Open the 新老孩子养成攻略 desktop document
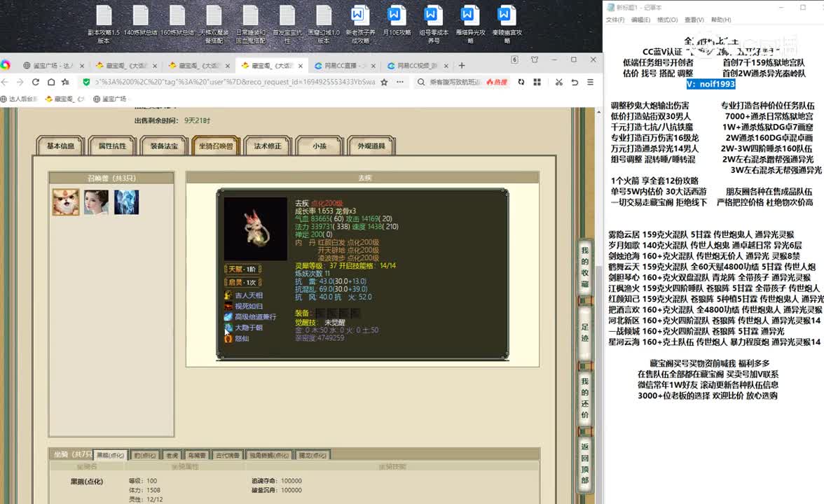The image size is (824, 504). coord(360,24)
